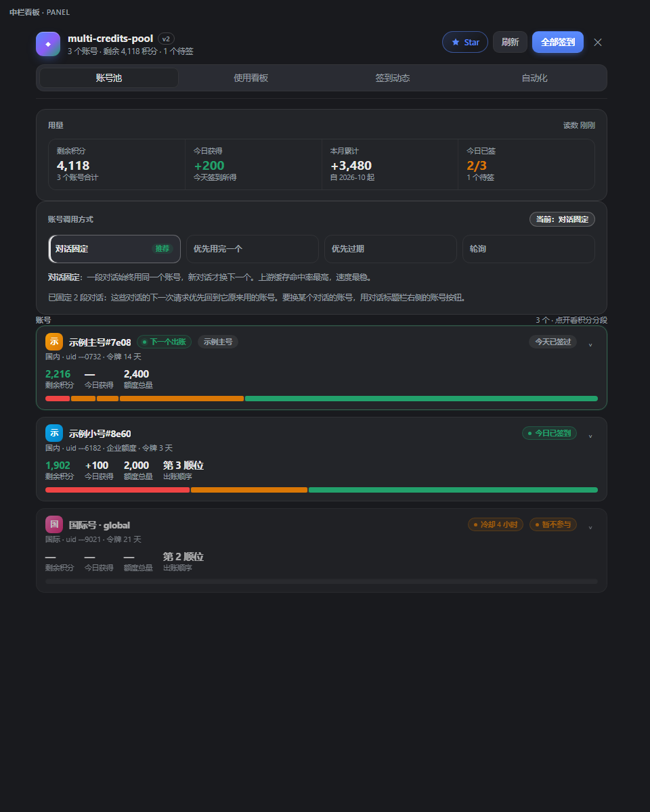This screenshot has width=650, height=812.
Task: Choose the 轮询 dispatch mode
Action: tap(529, 249)
